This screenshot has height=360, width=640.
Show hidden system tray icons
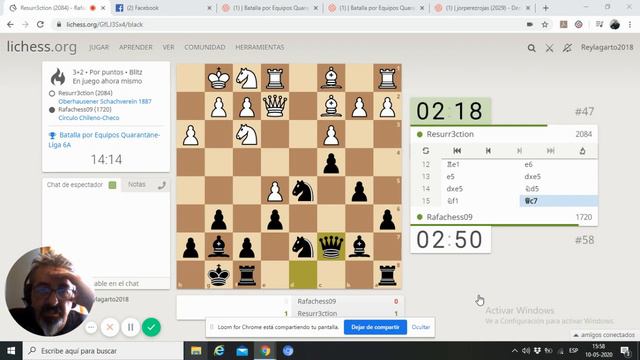tap(514, 351)
